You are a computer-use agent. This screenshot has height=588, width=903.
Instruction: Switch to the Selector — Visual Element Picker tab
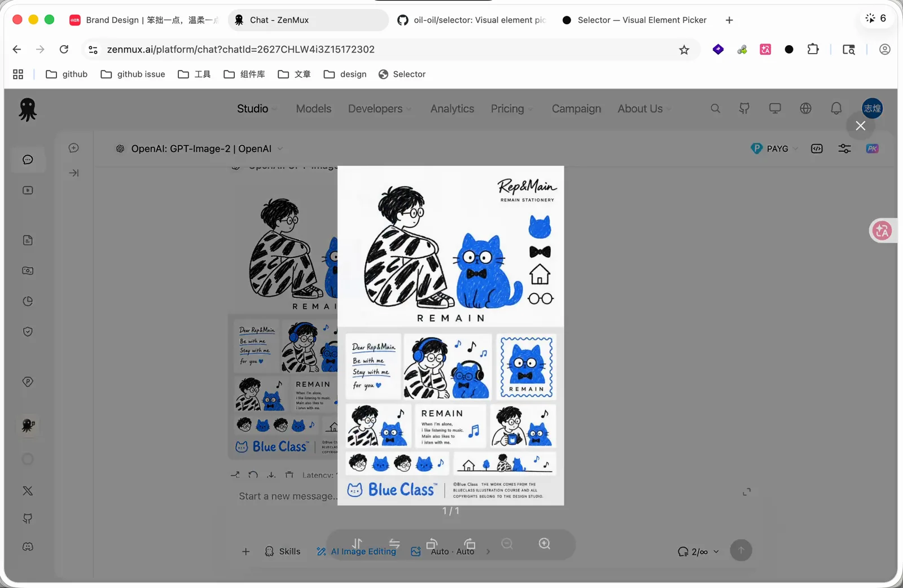coord(635,20)
